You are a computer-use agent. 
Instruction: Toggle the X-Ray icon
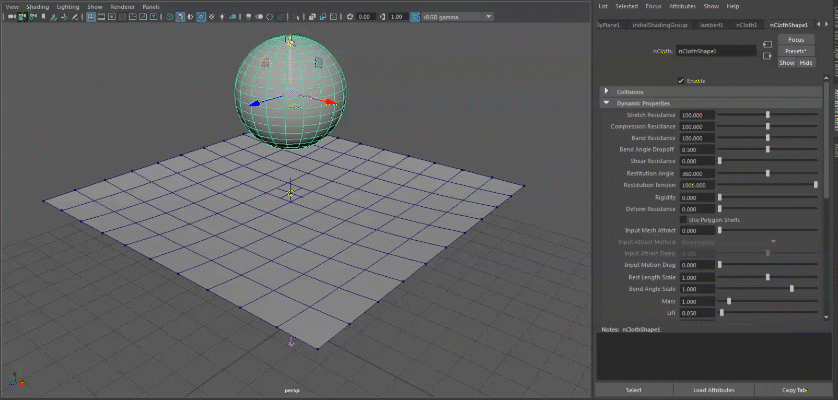(312, 17)
